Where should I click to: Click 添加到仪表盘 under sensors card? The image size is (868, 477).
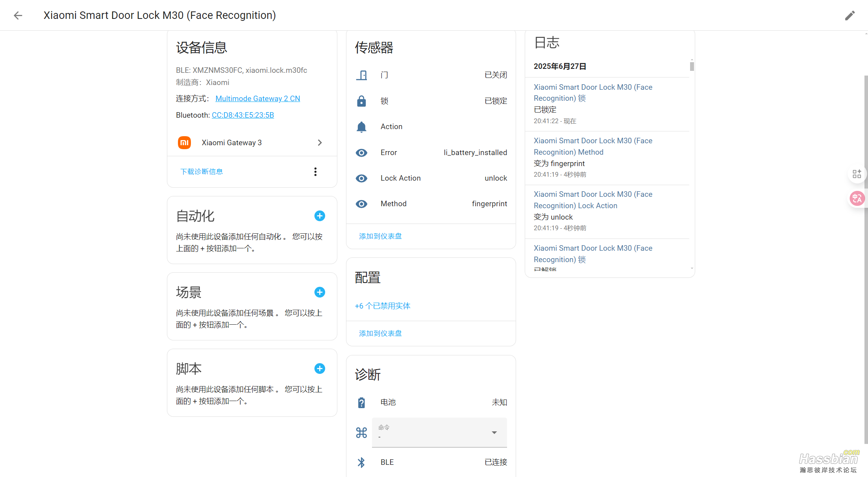[x=380, y=236]
